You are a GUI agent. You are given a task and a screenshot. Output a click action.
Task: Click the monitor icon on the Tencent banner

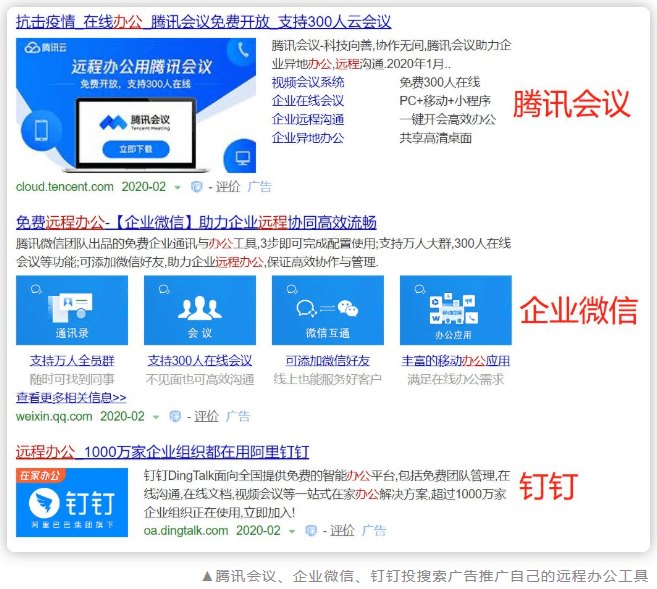(x=242, y=158)
